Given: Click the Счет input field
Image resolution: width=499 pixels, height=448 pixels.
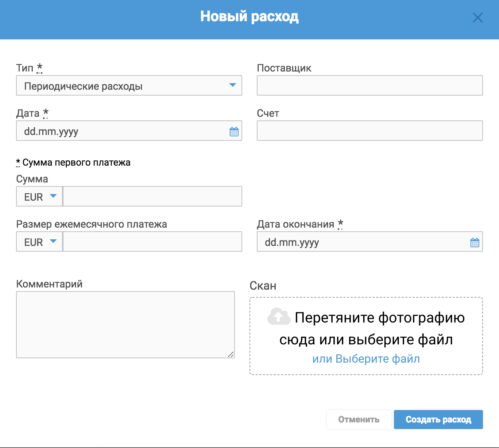Looking at the screenshot, I should click(x=370, y=131).
